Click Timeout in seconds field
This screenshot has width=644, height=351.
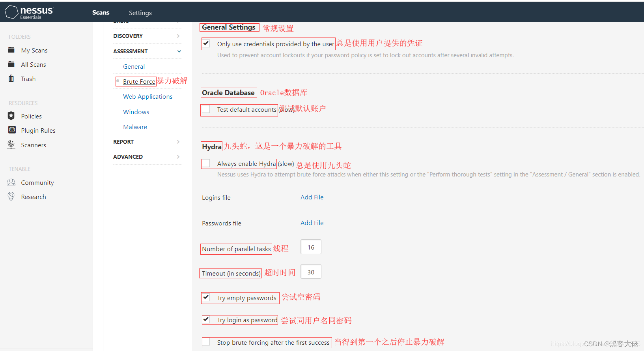click(311, 272)
